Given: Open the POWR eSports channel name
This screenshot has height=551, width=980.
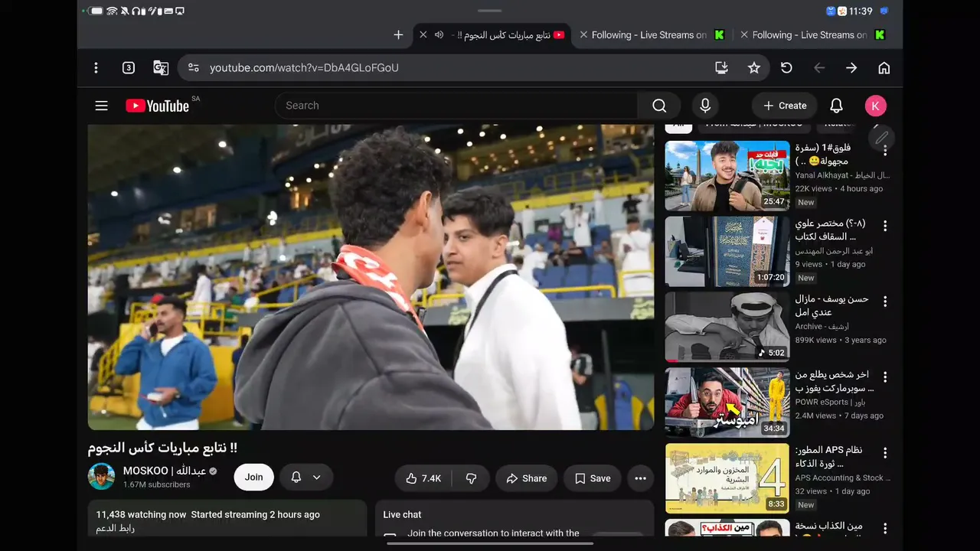Looking at the screenshot, I should coord(830,402).
